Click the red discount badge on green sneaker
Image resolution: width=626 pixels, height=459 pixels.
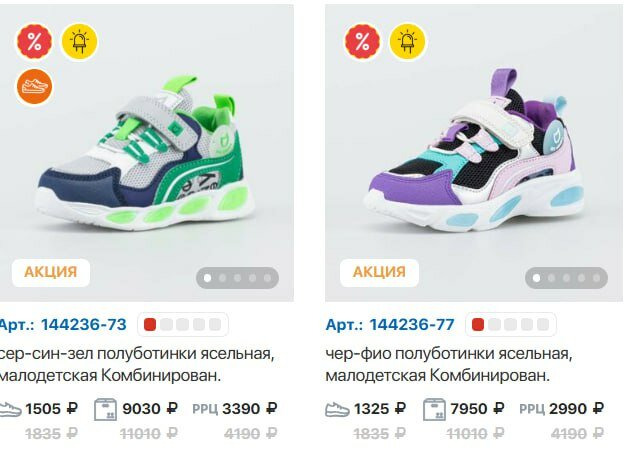[33, 43]
